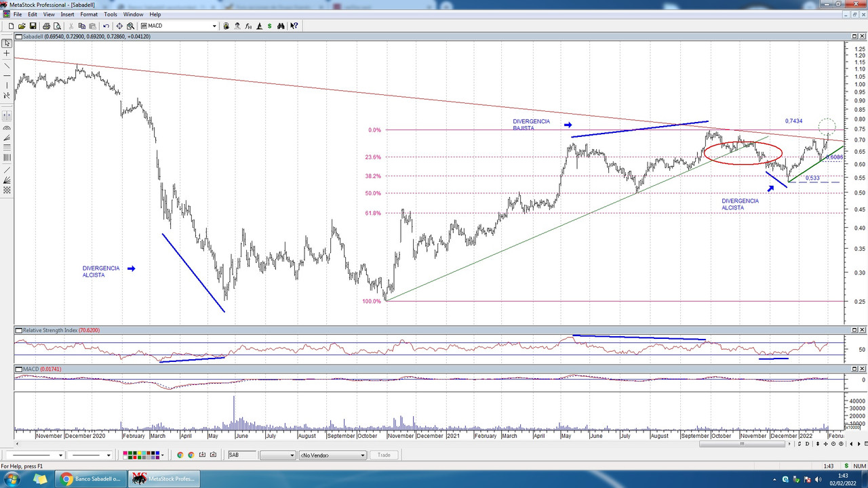Click the MetaStock Professional taskbar button
This screenshot has width=868, height=488.
point(163,479)
